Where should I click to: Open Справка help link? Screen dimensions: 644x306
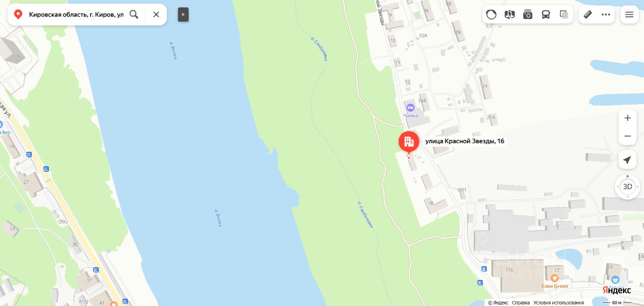click(x=521, y=302)
